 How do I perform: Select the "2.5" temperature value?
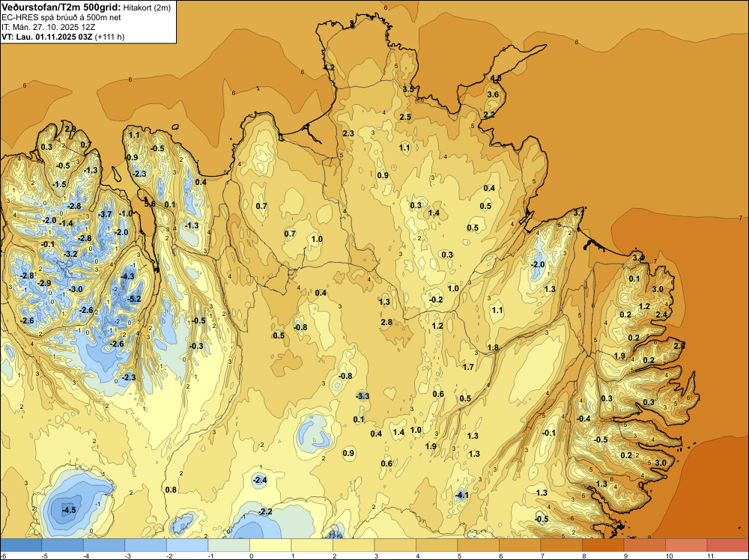pos(405,117)
